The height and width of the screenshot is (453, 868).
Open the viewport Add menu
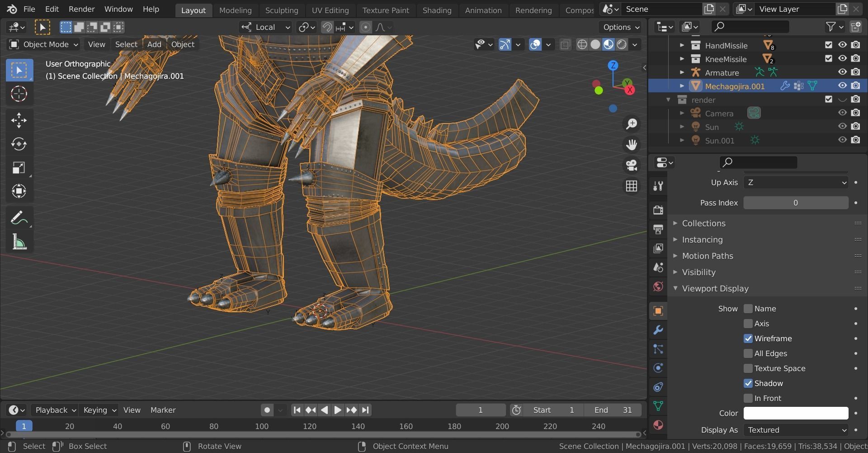(x=154, y=44)
